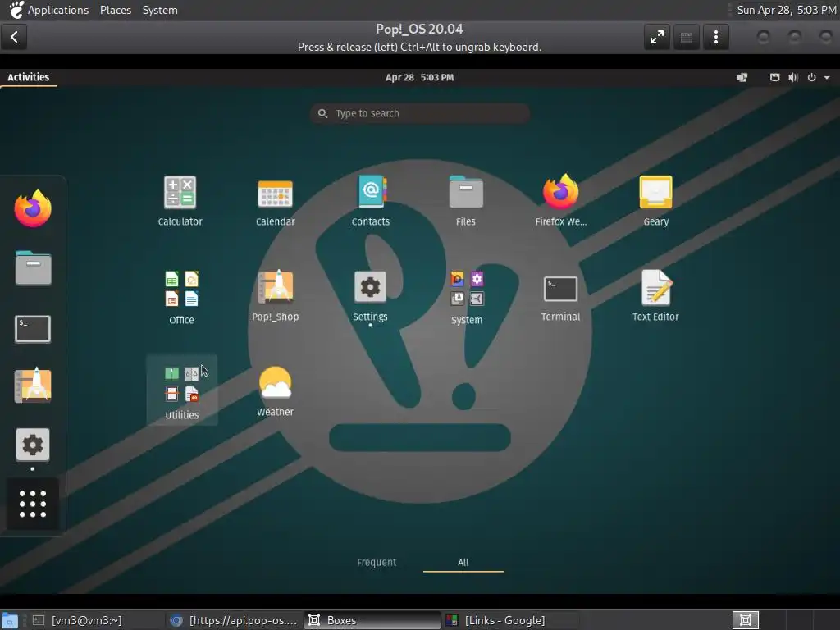Switch to the Links - Google taskbar item
This screenshot has height=630, width=840.
pyautogui.click(x=509, y=620)
